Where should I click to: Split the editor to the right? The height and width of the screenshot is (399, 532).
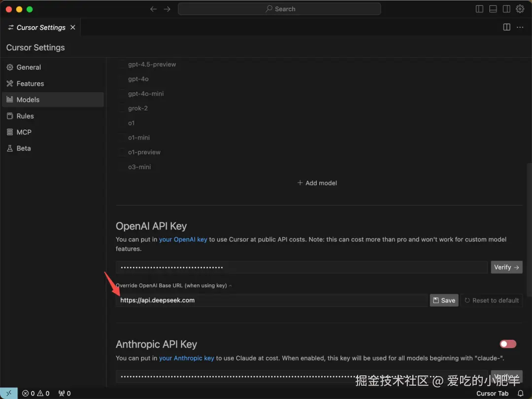coord(506,27)
